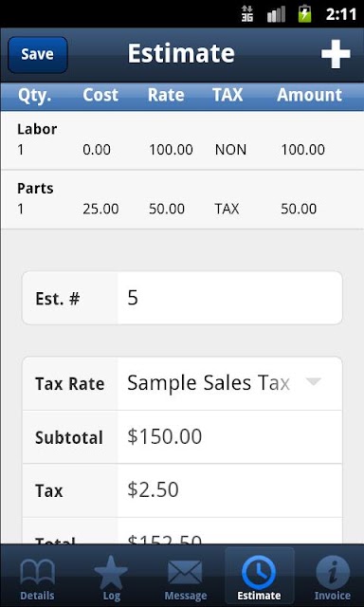Open the Parts line item
Screen dimensions: 364x607
click(182, 200)
